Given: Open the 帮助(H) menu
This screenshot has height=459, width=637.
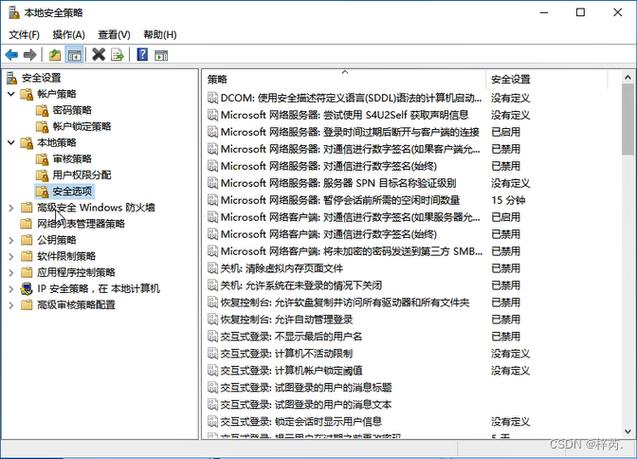Looking at the screenshot, I should pos(160,35).
